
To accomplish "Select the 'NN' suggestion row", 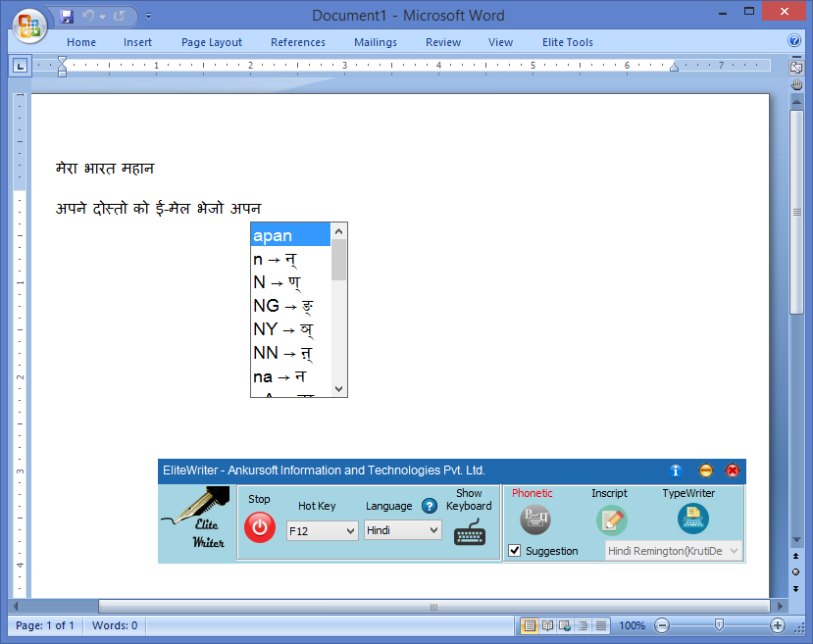I will tap(290, 353).
